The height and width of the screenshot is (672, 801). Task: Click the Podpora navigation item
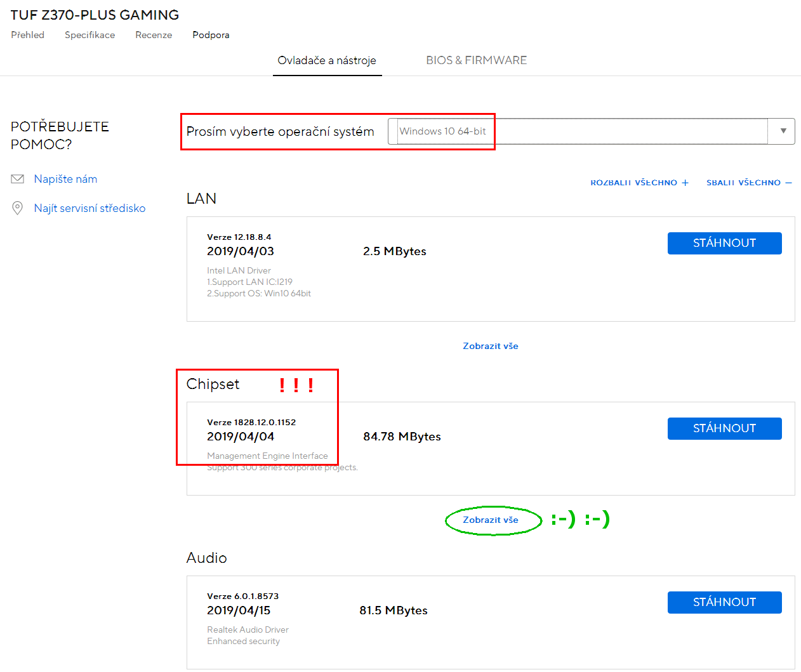211,35
